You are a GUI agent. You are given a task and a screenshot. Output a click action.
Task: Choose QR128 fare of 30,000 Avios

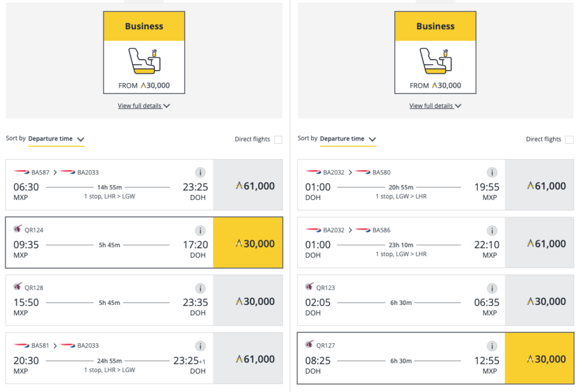248,301
